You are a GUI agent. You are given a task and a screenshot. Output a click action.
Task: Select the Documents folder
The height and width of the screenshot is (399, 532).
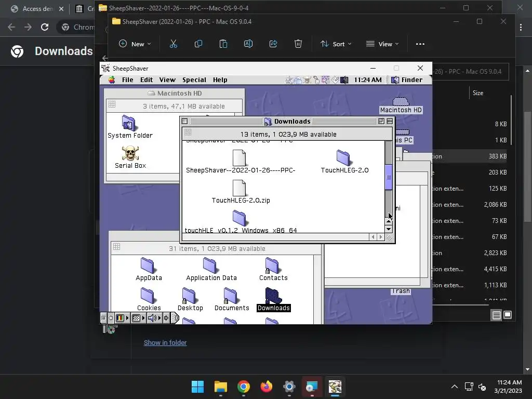tap(230, 296)
